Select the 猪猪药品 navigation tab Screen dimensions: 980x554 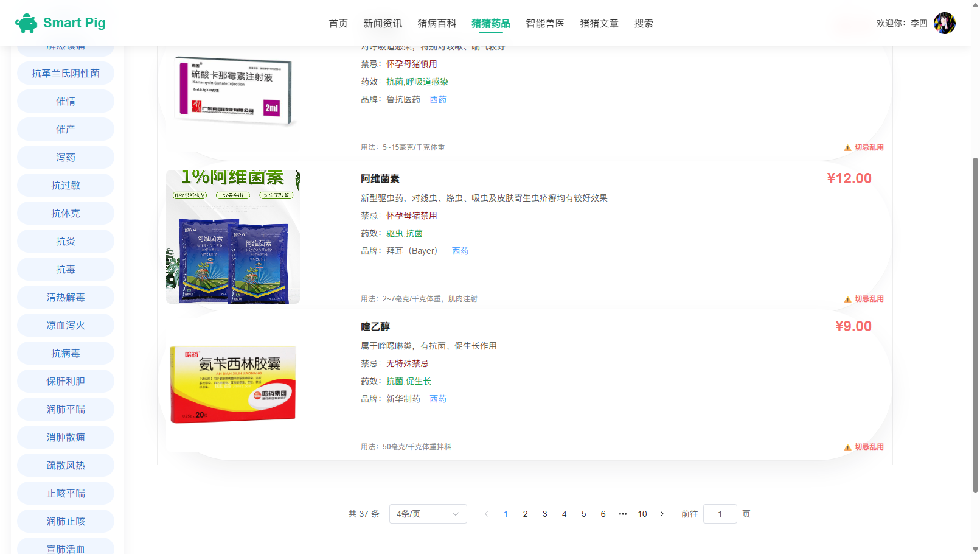pos(491,23)
